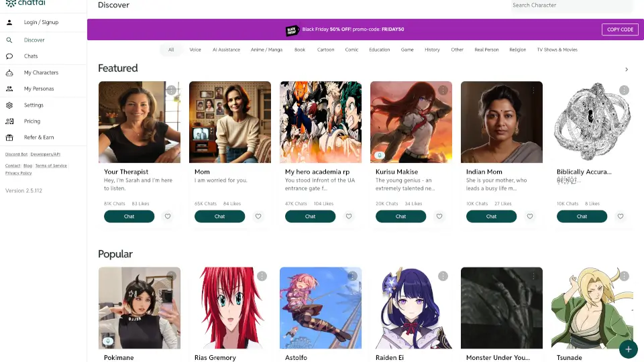Click the My Characters robot icon
Viewport: 644px width, 362px height.
click(x=9, y=72)
